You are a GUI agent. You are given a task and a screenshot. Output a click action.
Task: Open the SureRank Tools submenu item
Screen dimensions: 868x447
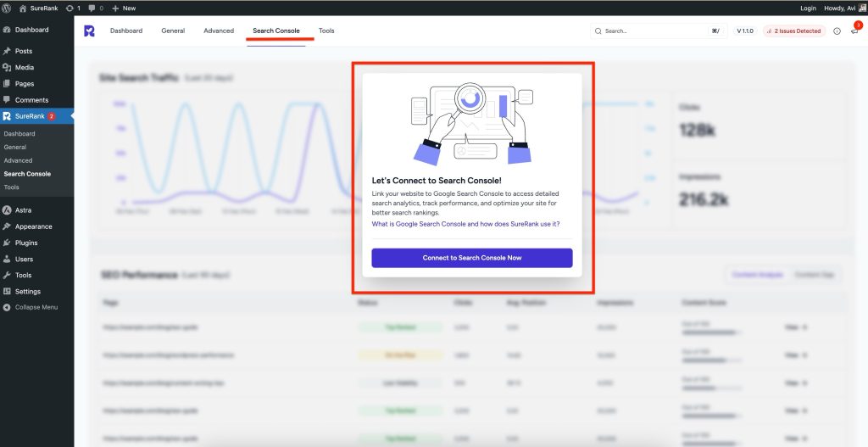click(x=12, y=187)
